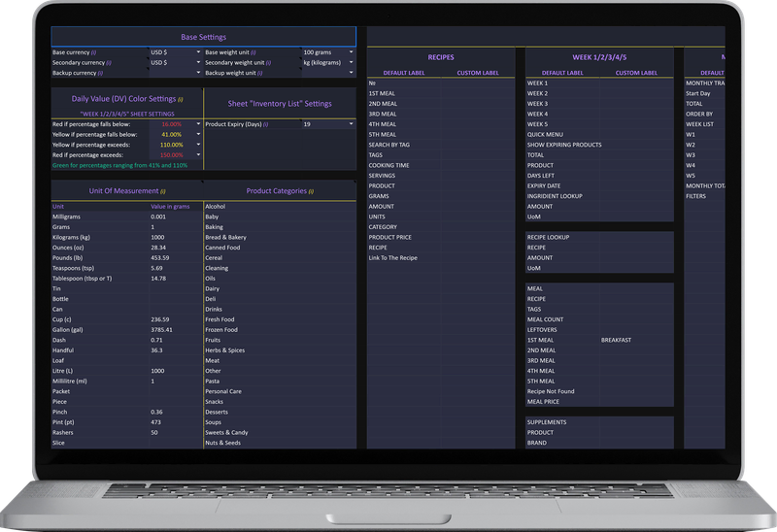Select 'SUPPLEMENTS' label
This screenshot has height=532, width=777.
click(x=547, y=422)
